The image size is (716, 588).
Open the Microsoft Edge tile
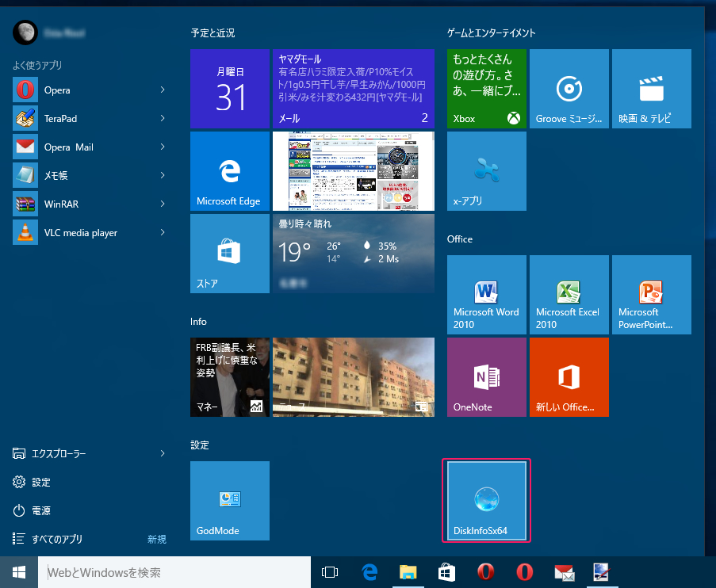(x=230, y=171)
